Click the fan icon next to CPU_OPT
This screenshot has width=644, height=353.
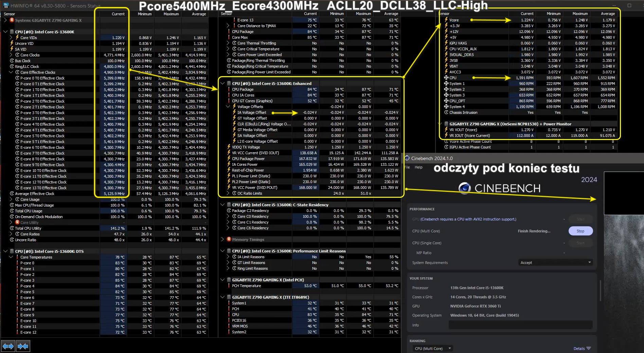(x=446, y=101)
